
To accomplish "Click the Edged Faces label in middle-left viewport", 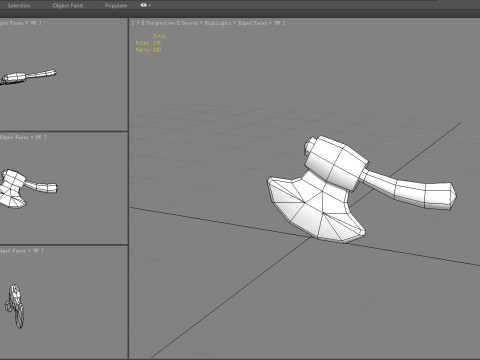I will pyautogui.click(x=14, y=137).
